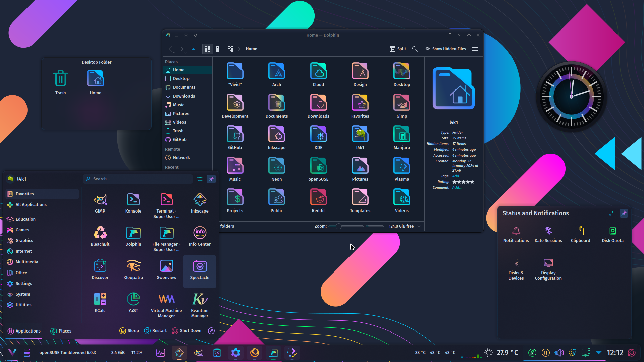Launch YaST from the application menu
Viewport: 644px width, 362px height.
click(133, 303)
